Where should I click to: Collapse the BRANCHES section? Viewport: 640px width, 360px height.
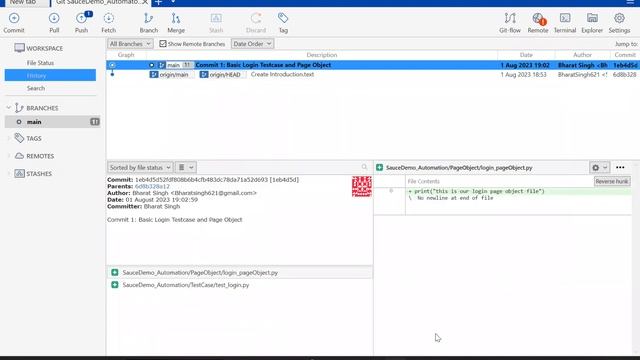click(9, 108)
